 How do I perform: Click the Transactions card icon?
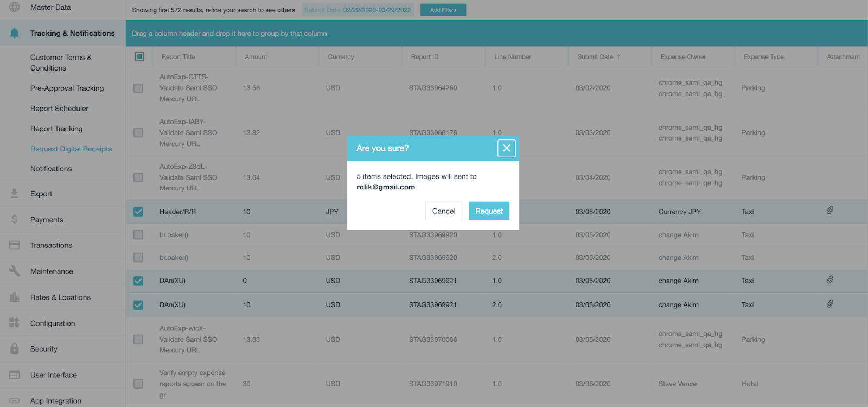coord(15,245)
